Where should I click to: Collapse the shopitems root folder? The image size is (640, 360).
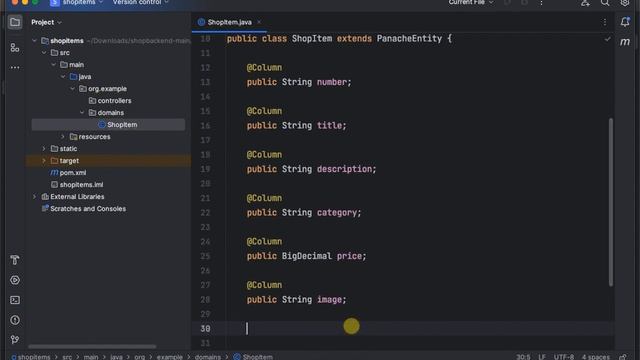(34, 41)
